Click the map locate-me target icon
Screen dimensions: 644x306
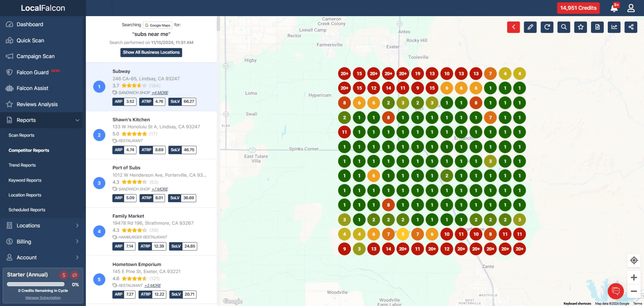tap(634, 260)
